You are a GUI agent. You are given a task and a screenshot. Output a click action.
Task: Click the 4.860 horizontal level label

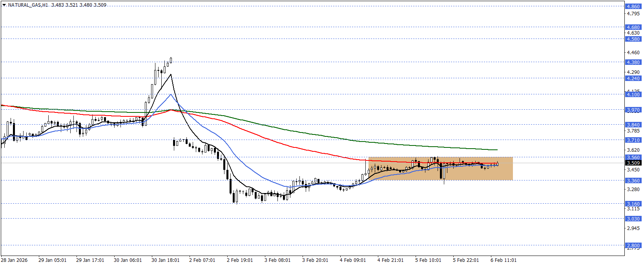pos(633,7)
